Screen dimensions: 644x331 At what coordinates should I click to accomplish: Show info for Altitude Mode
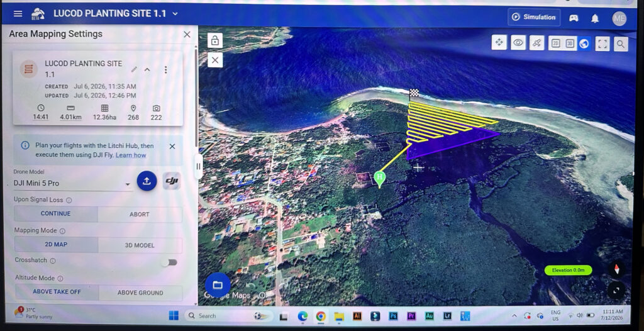coord(60,278)
